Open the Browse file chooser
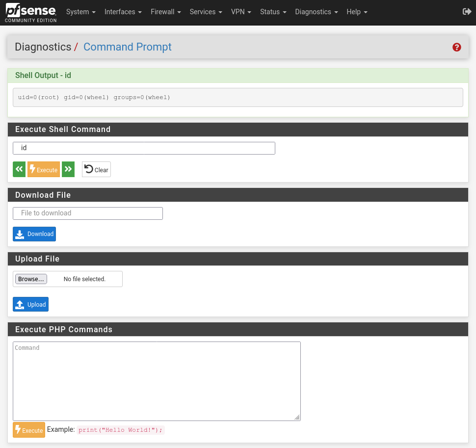This screenshot has width=476, height=448. coord(31,279)
